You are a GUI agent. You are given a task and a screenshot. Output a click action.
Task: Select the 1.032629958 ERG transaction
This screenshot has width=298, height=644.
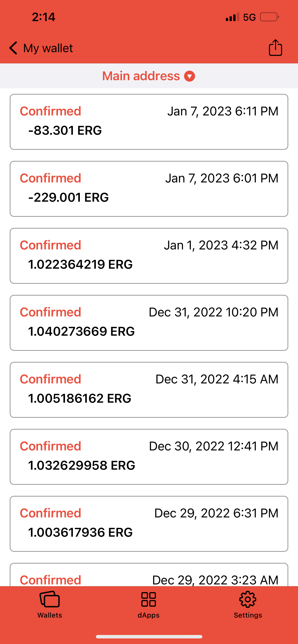point(149,457)
